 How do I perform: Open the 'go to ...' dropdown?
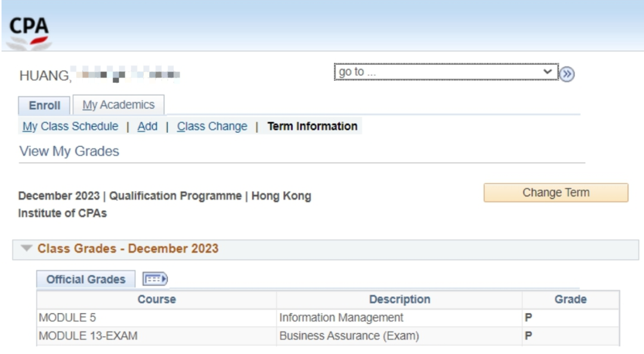click(x=446, y=72)
